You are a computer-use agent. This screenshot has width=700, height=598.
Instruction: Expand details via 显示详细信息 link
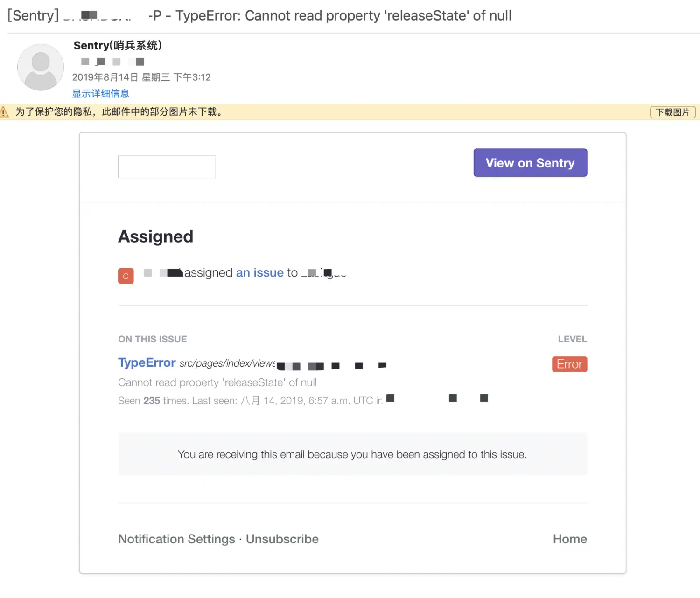coord(100,93)
